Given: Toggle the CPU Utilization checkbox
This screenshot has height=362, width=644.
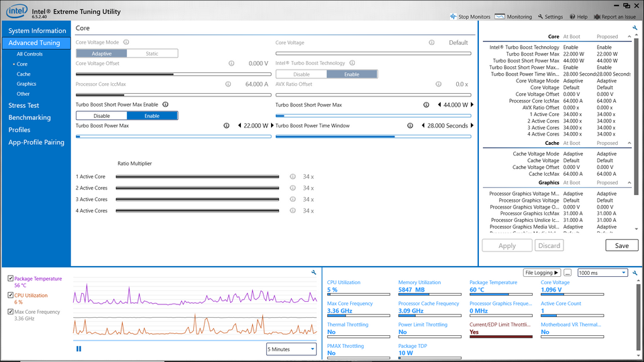Looking at the screenshot, I should pyautogui.click(x=10, y=295).
